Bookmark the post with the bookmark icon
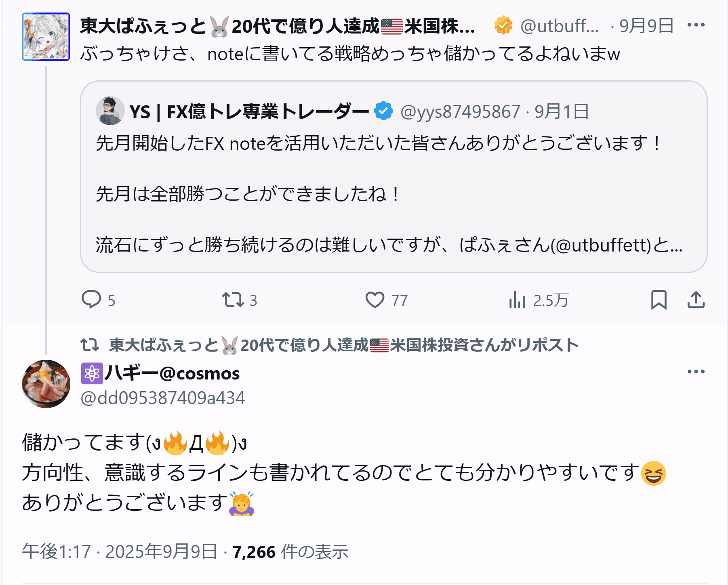728x585 pixels. click(659, 300)
